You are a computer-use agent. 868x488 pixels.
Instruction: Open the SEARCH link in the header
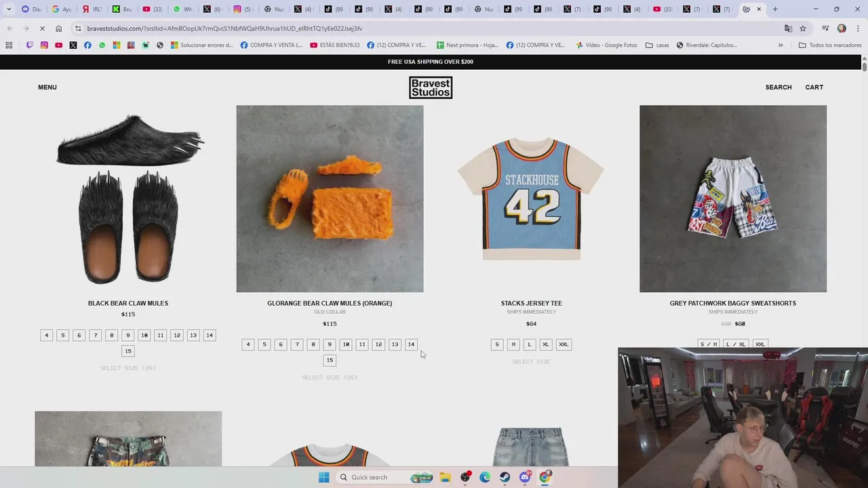tap(778, 87)
